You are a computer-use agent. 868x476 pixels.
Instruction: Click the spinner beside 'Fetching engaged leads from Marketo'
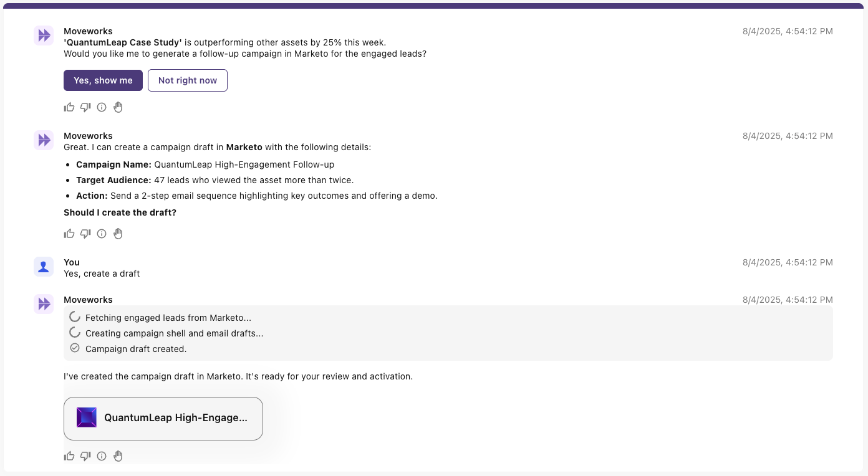pos(75,317)
